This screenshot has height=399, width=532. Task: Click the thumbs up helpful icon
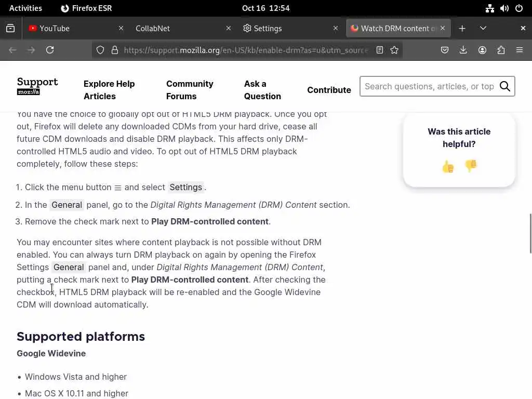(x=448, y=166)
